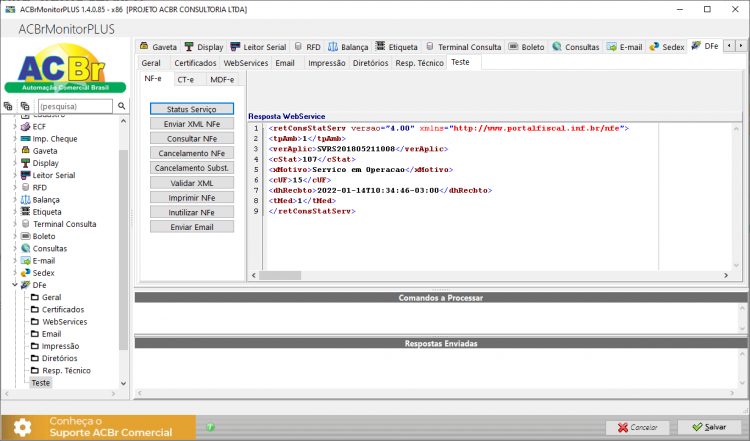Expand the Sedex tree node arrow
Screen dimensions: 750x441
coord(15,273)
